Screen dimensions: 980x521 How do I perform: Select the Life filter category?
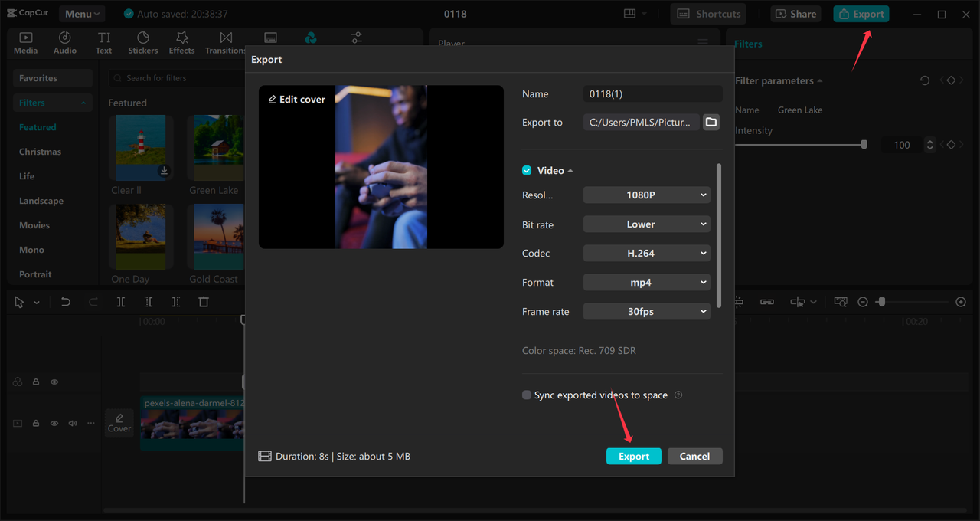[27, 176]
